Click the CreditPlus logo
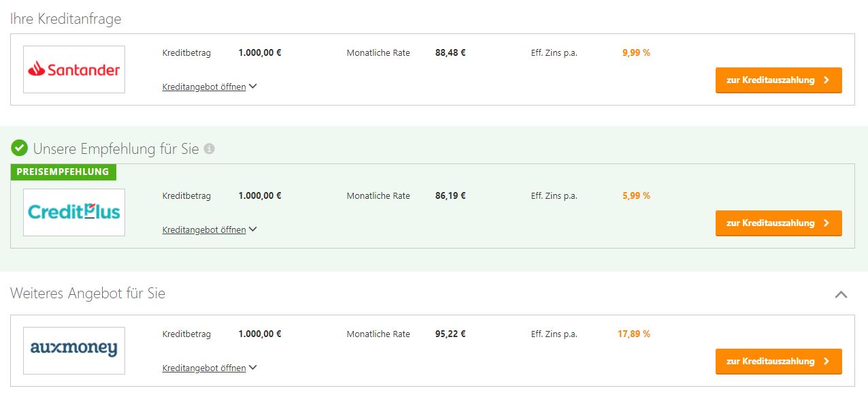 (x=74, y=212)
